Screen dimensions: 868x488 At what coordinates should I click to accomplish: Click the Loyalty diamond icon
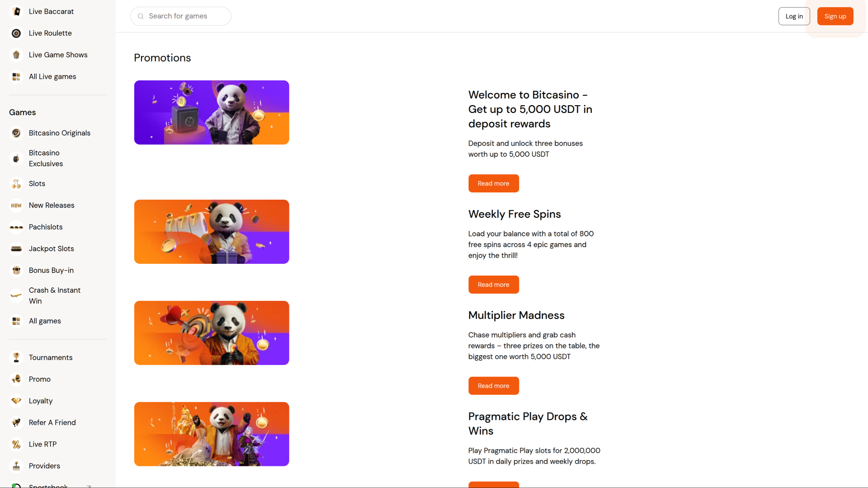tap(16, 401)
